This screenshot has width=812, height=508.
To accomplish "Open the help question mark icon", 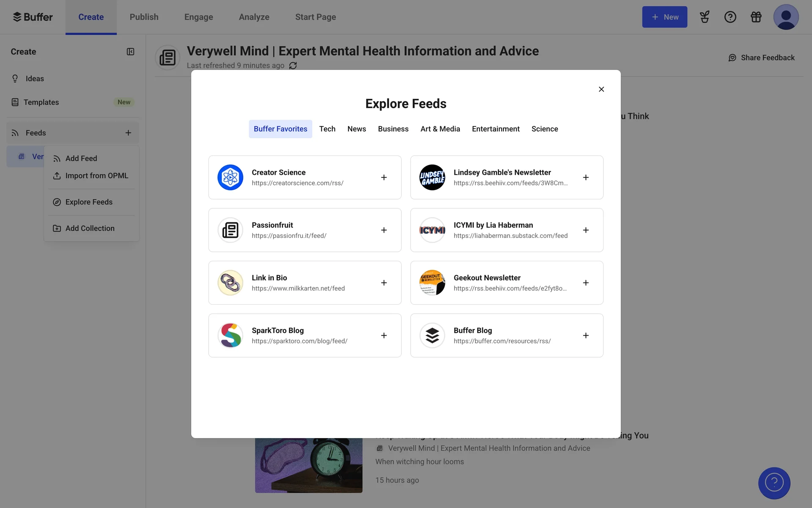I will pyautogui.click(x=730, y=17).
